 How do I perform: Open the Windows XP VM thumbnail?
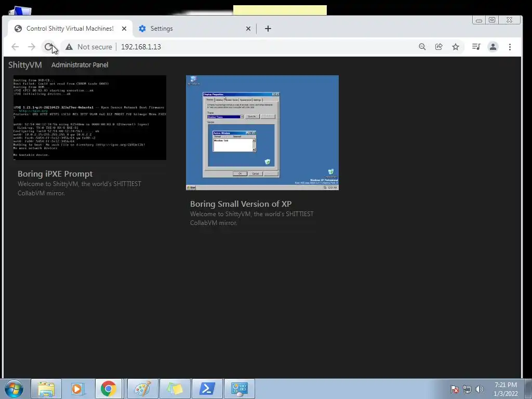(262, 132)
